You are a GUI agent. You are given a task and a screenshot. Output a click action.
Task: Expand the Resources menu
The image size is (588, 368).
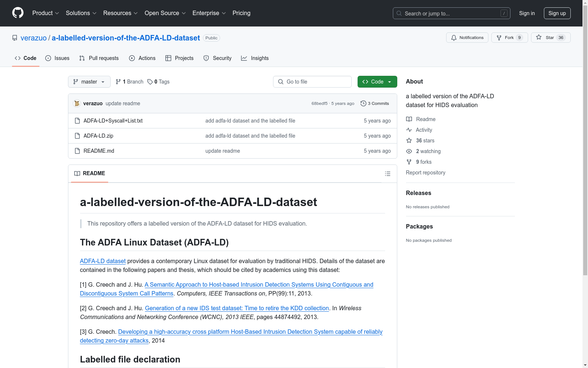coord(121,13)
